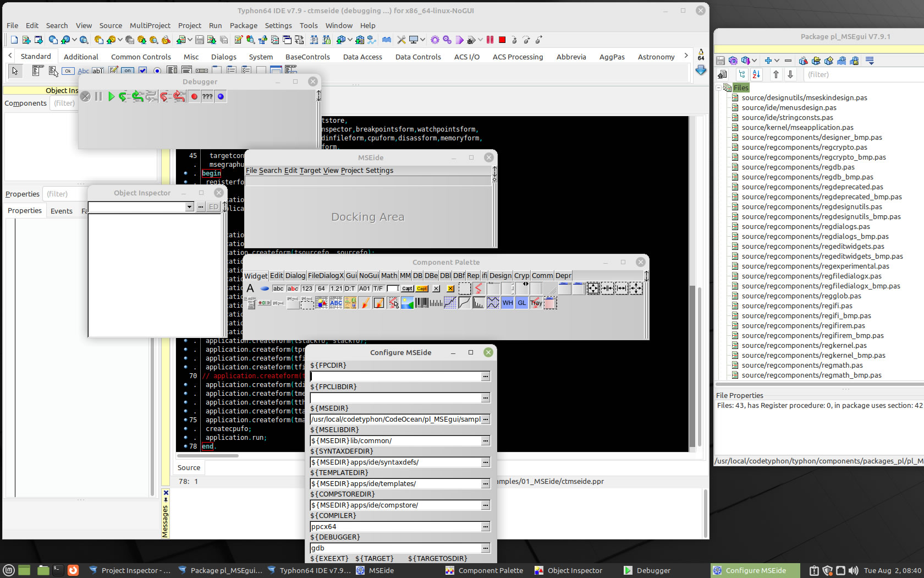
Task: Select the 'on' toggle component in Standard palette
Action: click(x=128, y=70)
